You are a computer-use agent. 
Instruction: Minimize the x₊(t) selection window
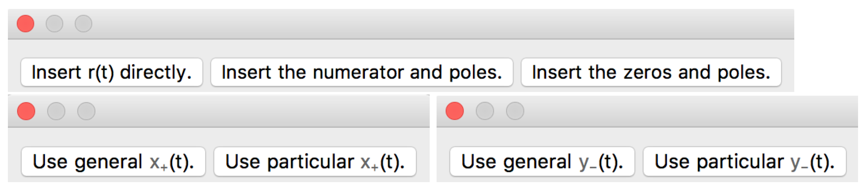(x=56, y=111)
